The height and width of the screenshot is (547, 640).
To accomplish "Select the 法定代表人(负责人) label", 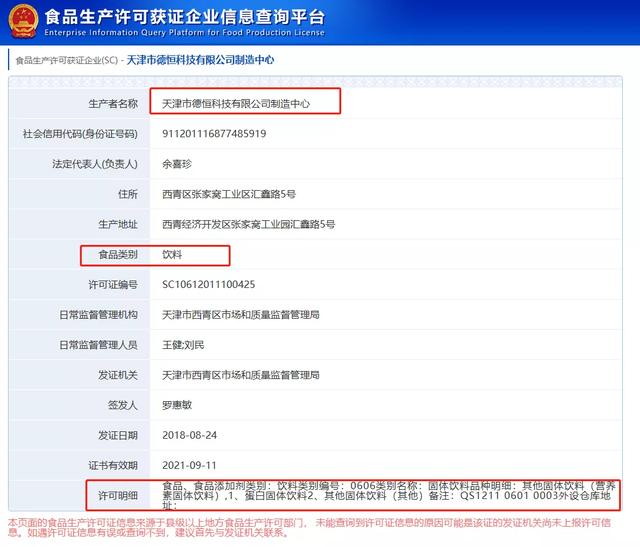I will pyautogui.click(x=95, y=164).
